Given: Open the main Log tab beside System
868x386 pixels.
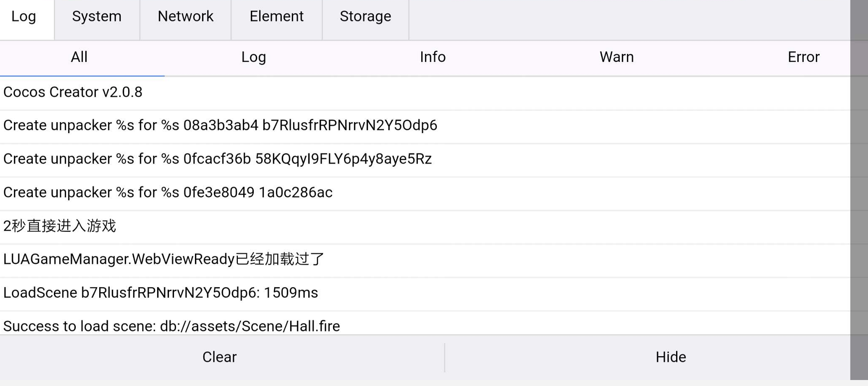Looking at the screenshot, I should (x=24, y=17).
